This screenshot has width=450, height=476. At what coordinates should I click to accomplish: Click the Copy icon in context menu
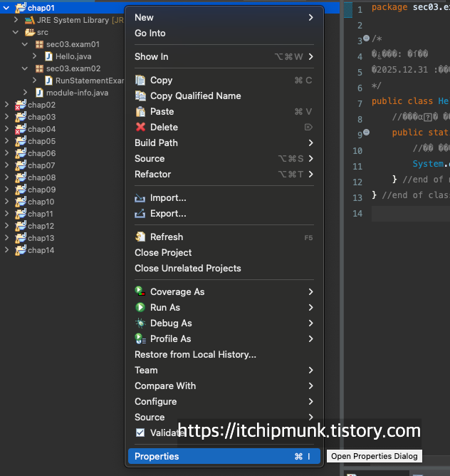(x=140, y=80)
